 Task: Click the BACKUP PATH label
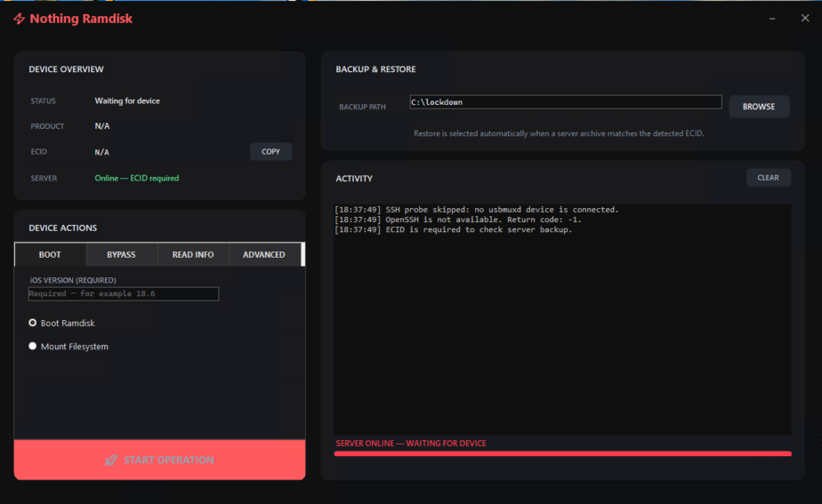[362, 107]
